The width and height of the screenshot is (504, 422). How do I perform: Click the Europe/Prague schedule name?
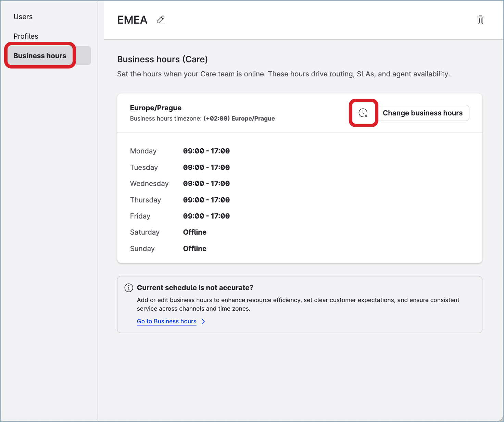(156, 108)
